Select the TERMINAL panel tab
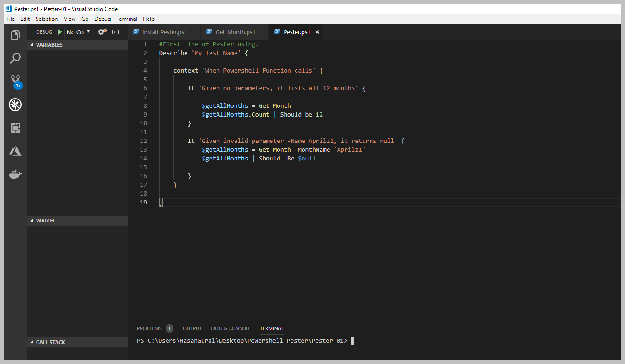625x364 pixels. [x=272, y=328]
